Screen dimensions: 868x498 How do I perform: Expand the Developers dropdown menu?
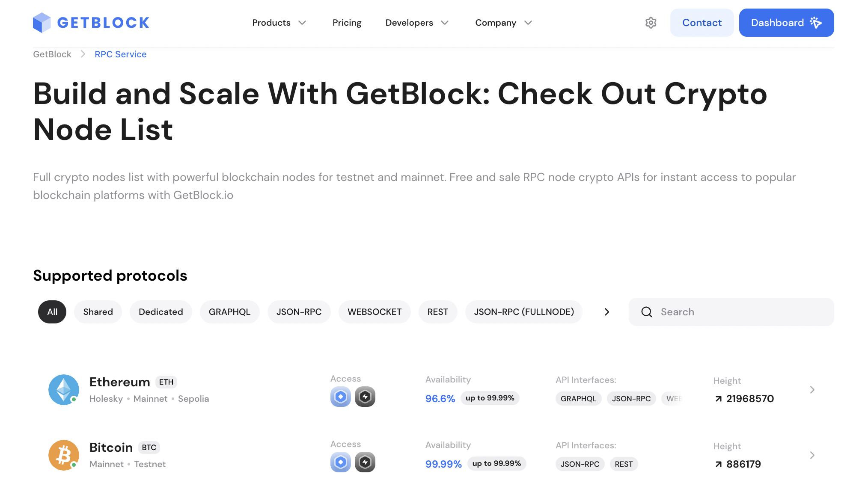pyautogui.click(x=417, y=23)
